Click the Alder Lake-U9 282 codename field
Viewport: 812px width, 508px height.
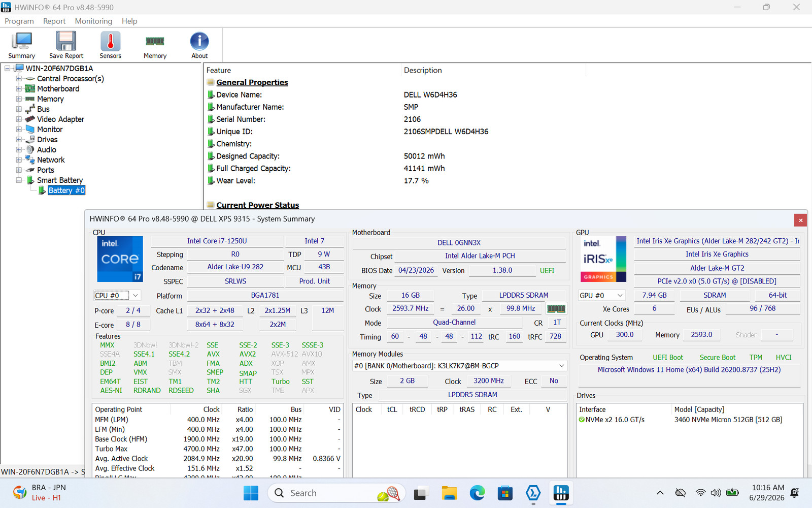pos(235,267)
